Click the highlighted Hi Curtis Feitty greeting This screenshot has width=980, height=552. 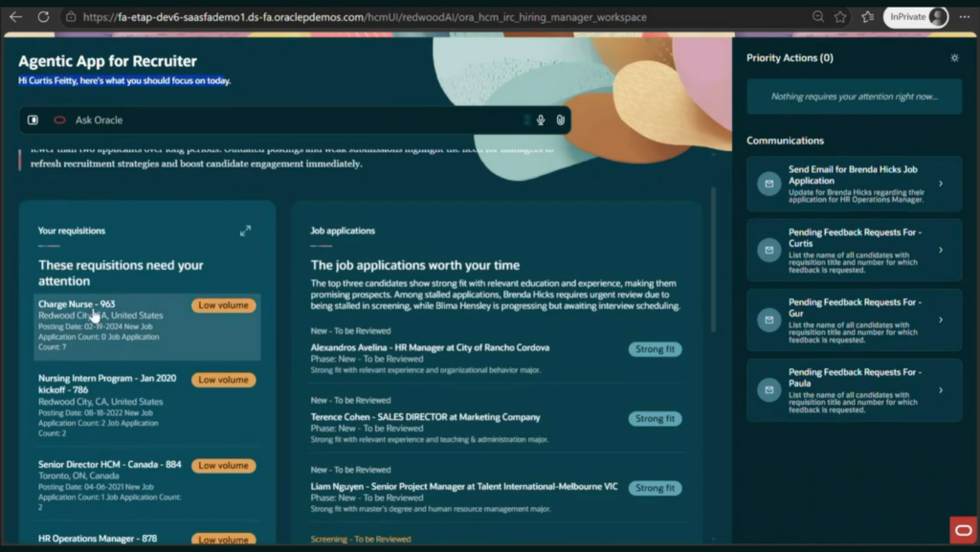tap(124, 80)
